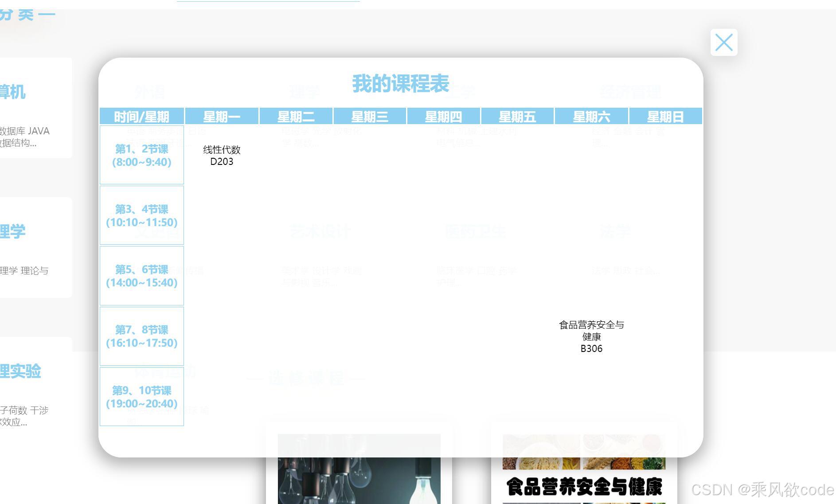Click the 星期日 column header
836x504 pixels.
pyautogui.click(x=665, y=116)
